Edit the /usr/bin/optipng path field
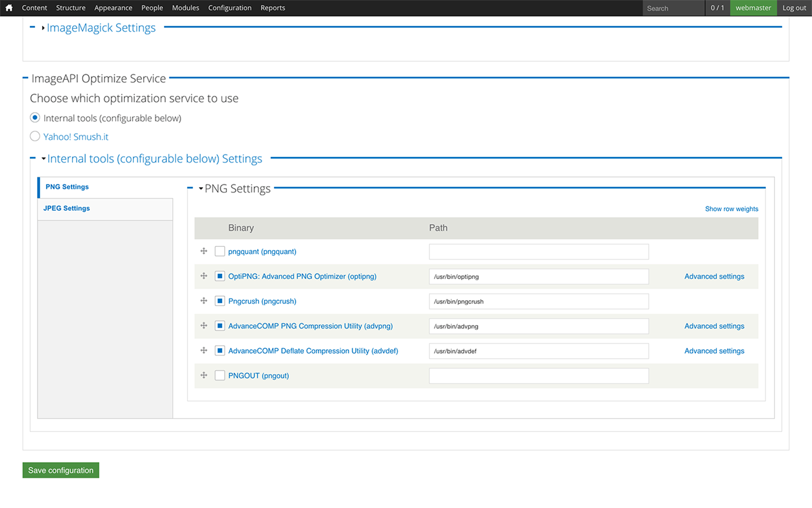The image size is (812, 508). click(539, 276)
